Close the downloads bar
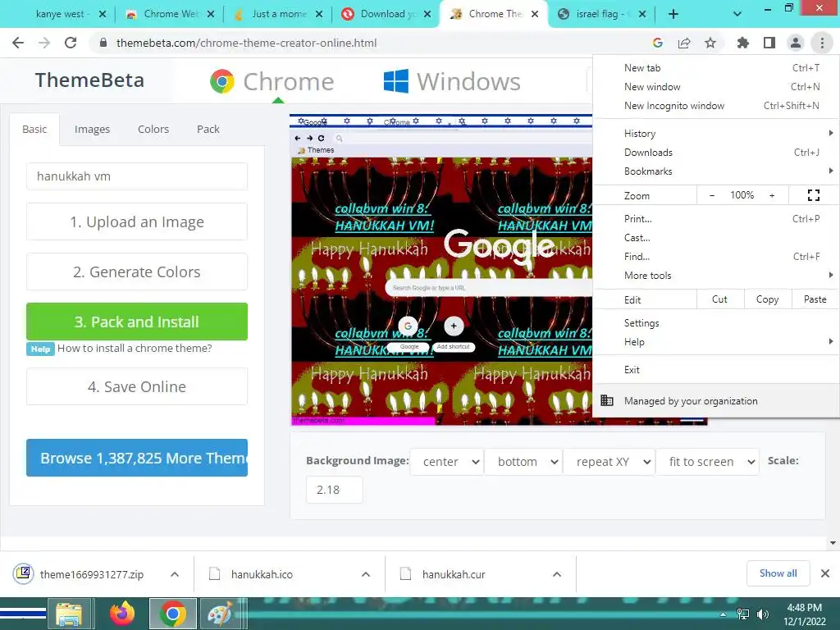This screenshot has width=840, height=630. click(825, 573)
